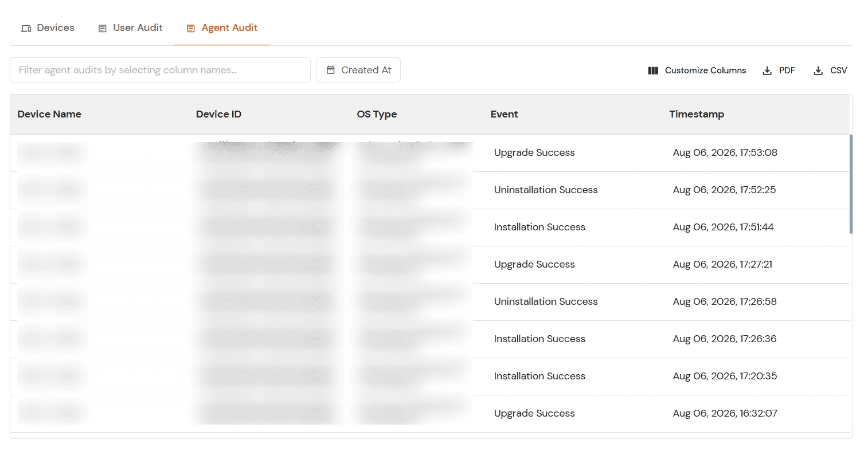Select Upgrade Success event at 17:53:08
868x451 pixels.
534,152
